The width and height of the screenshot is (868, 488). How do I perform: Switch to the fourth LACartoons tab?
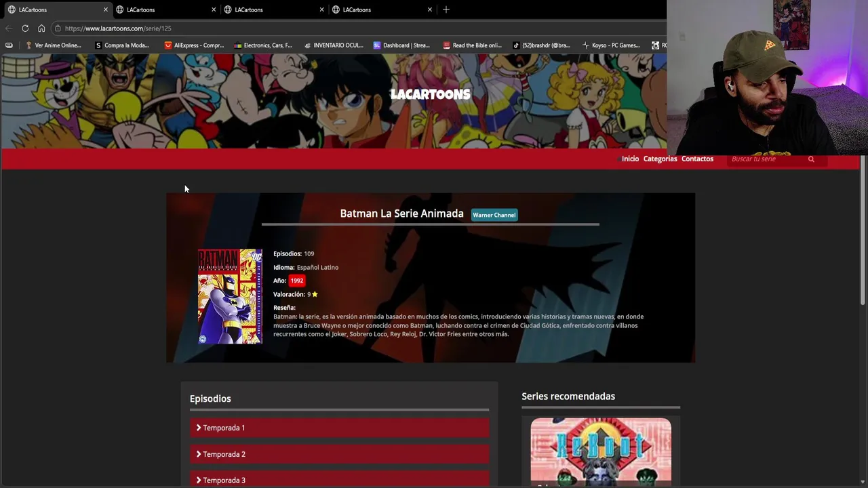(x=380, y=9)
